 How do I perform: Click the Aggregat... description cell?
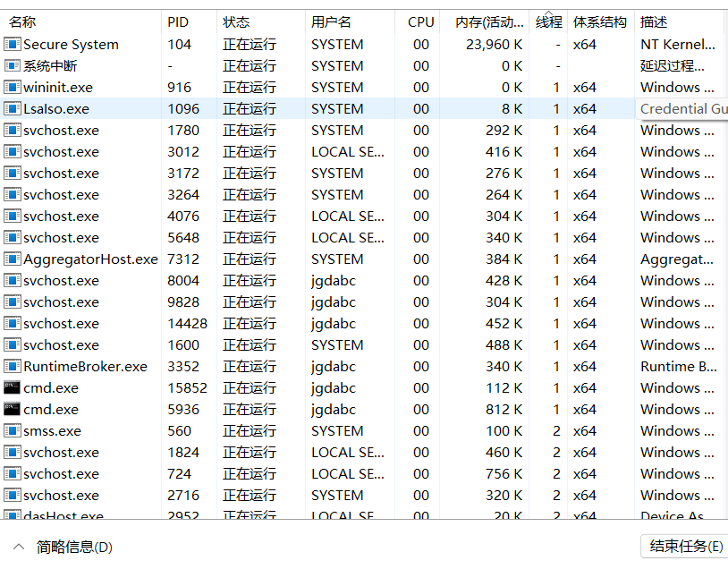pyautogui.click(x=677, y=259)
